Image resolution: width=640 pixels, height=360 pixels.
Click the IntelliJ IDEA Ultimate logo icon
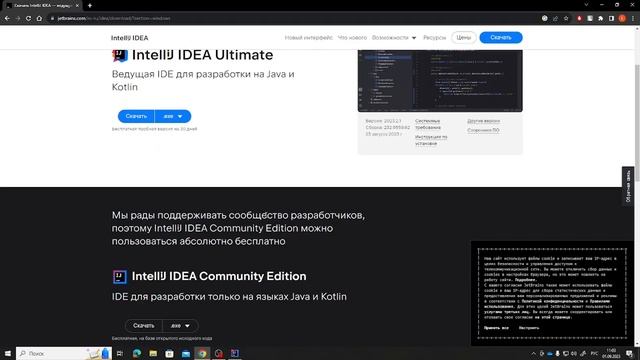120,55
